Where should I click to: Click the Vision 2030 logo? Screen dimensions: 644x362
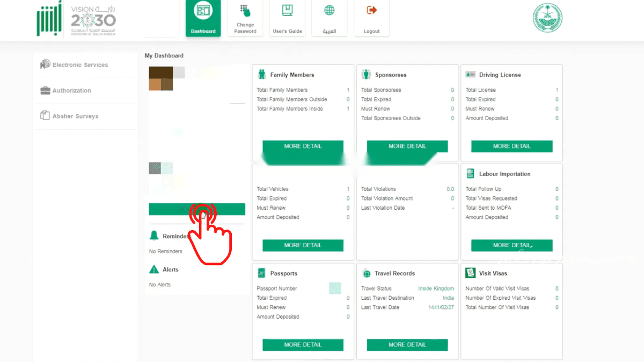pos(93,20)
